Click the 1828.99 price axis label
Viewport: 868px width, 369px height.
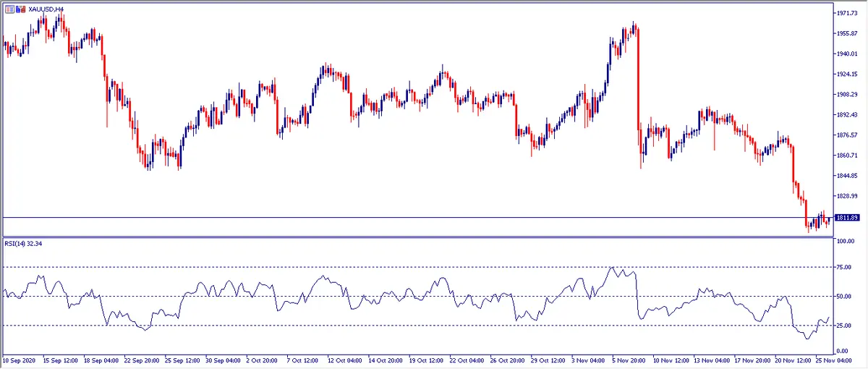coord(846,195)
